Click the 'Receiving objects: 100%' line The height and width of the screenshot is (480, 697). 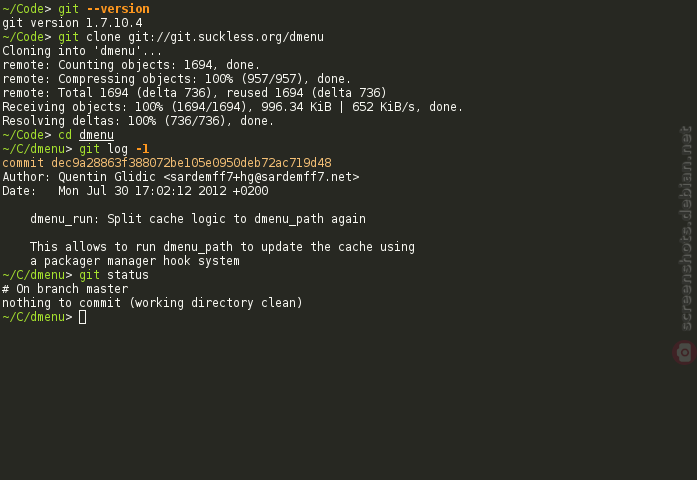coord(232,107)
